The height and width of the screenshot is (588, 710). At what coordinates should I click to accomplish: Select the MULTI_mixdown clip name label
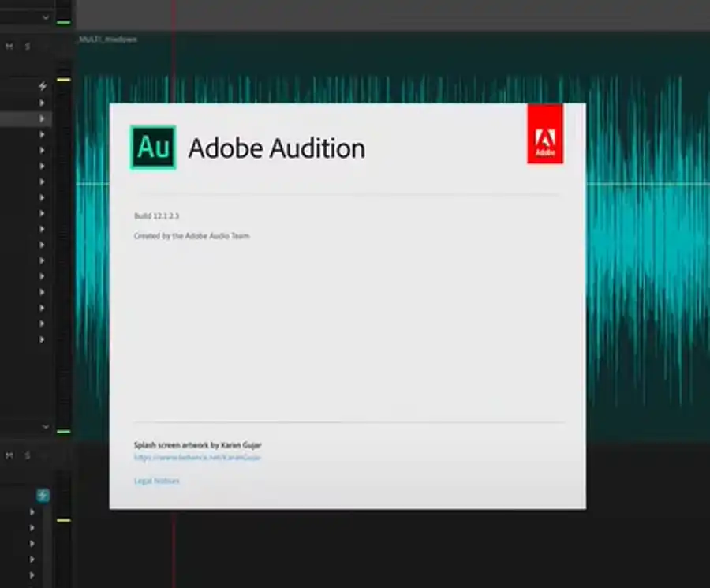pyautogui.click(x=108, y=39)
